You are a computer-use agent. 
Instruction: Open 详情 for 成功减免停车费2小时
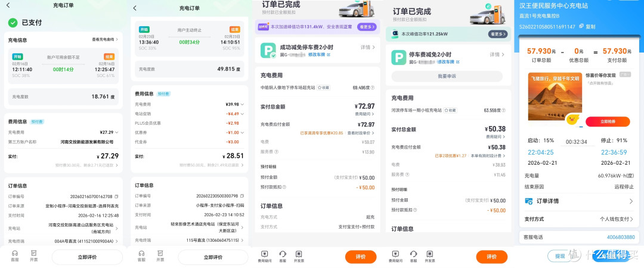(x=367, y=47)
